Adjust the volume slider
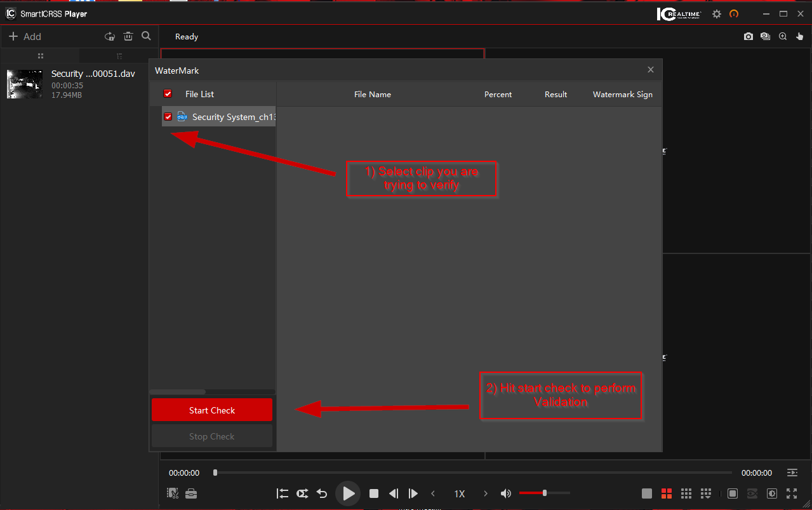 [x=544, y=493]
